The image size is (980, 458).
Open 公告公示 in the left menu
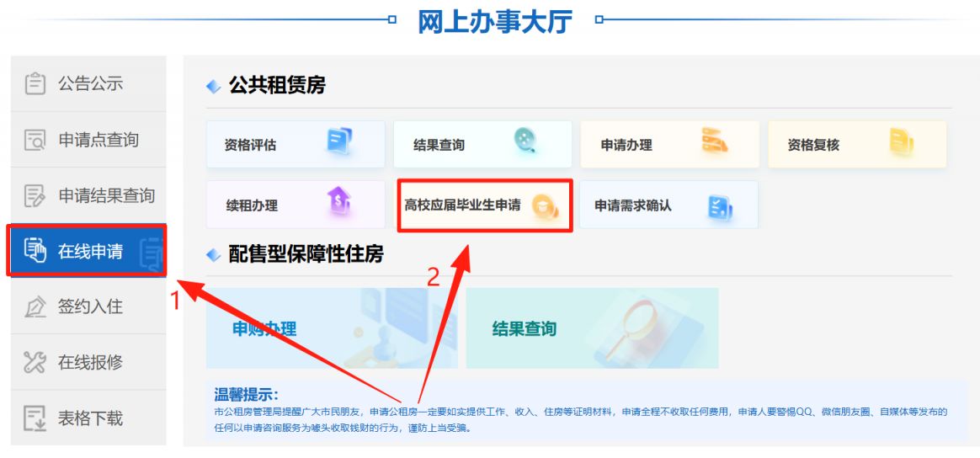[x=88, y=83]
